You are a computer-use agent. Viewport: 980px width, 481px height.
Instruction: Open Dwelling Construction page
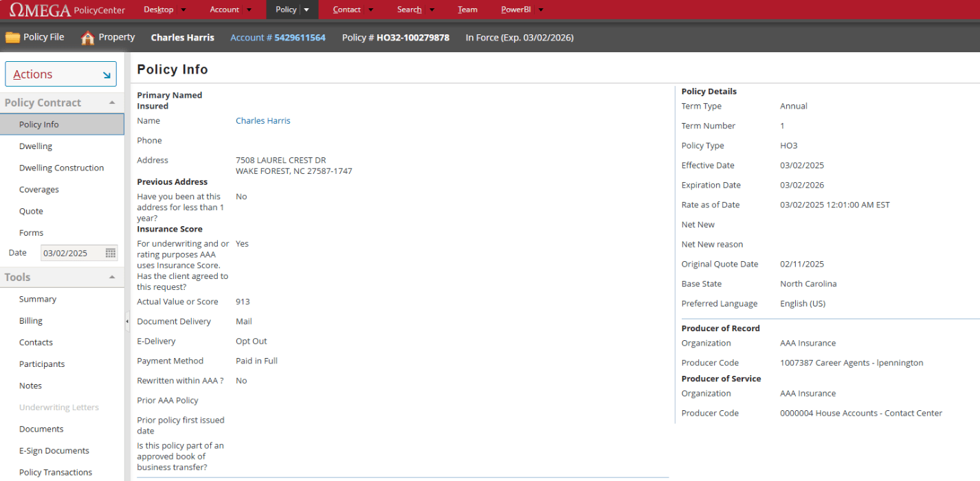tap(61, 168)
